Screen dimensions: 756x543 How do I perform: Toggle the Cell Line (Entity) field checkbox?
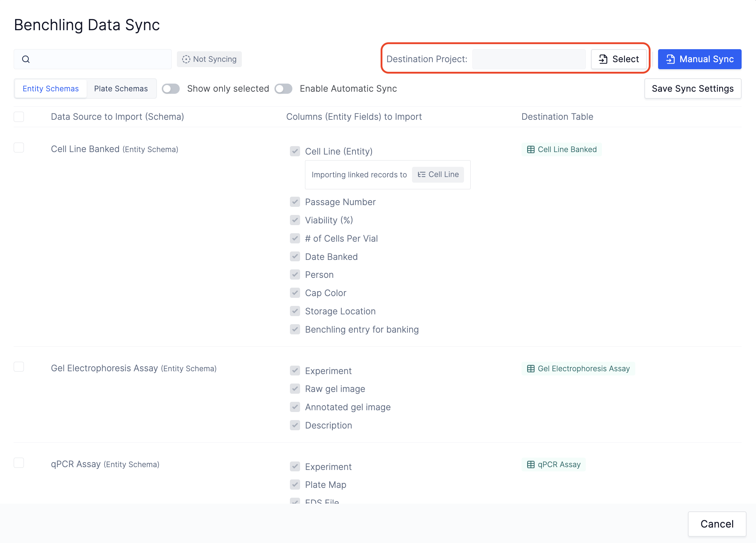click(295, 151)
